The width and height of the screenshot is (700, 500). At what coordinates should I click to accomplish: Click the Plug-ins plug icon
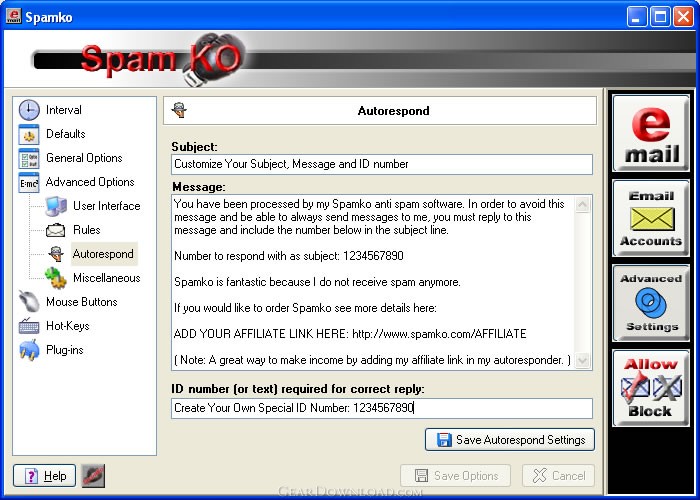29,350
